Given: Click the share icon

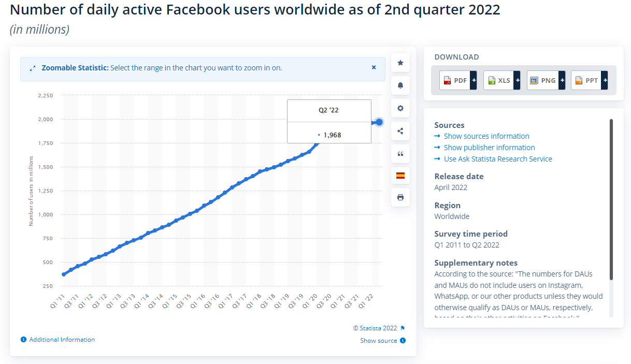Looking at the screenshot, I should pos(400,131).
